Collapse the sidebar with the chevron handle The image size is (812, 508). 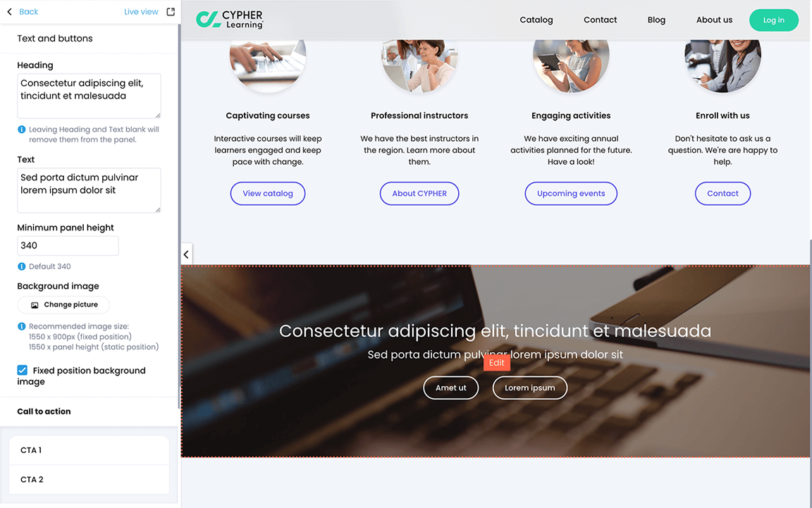pos(186,254)
